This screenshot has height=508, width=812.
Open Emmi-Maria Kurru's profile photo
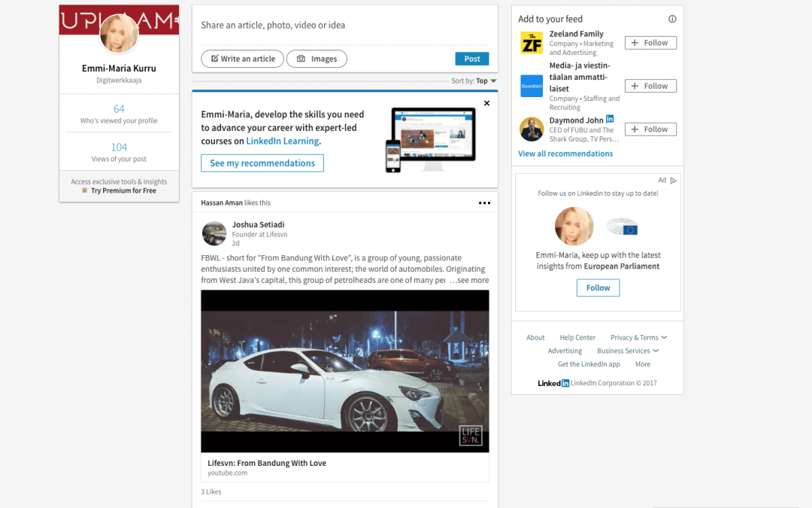(x=119, y=33)
